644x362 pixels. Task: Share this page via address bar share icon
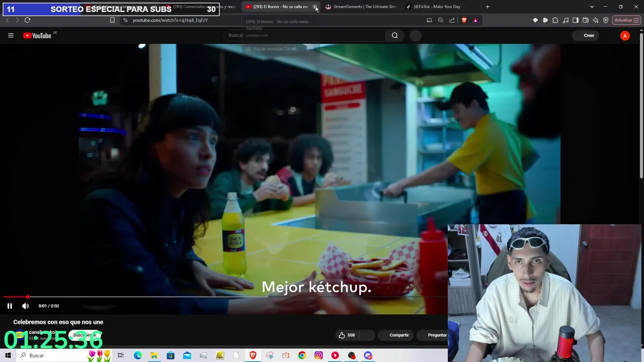[452, 20]
